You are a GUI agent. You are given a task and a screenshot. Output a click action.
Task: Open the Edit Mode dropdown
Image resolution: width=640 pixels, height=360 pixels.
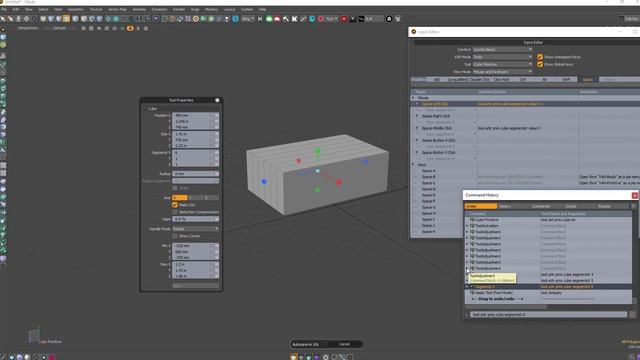502,57
